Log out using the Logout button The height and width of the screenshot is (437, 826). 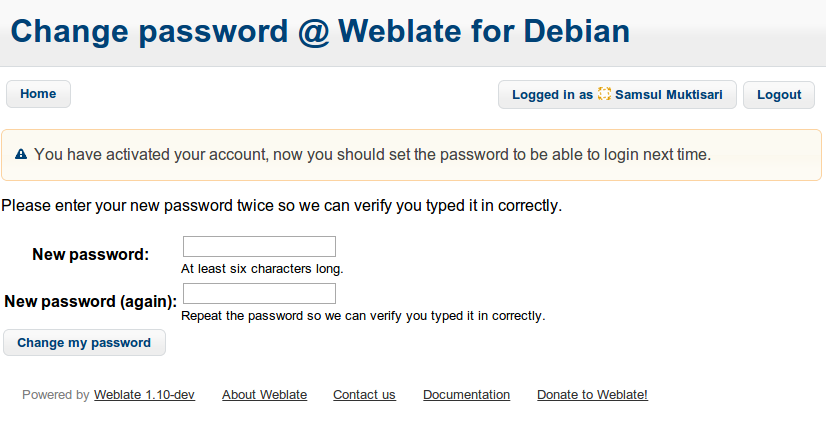click(779, 95)
